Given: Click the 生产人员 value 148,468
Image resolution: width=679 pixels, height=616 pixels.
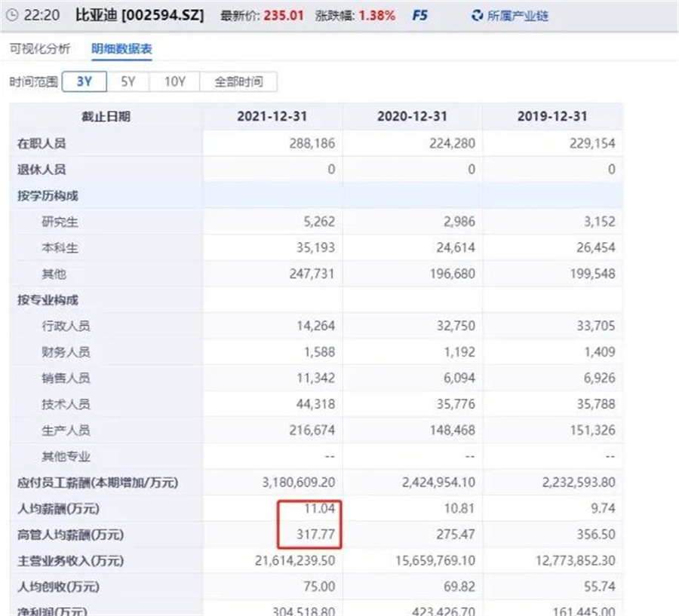Looking at the screenshot, I should point(453,431).
